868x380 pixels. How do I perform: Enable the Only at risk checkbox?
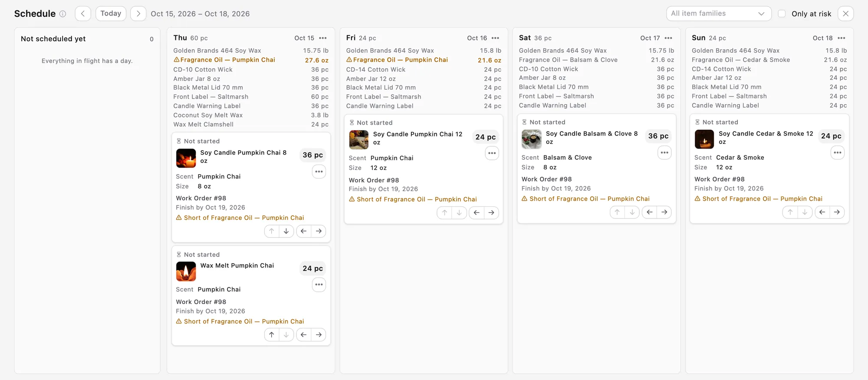click(782, 13)
